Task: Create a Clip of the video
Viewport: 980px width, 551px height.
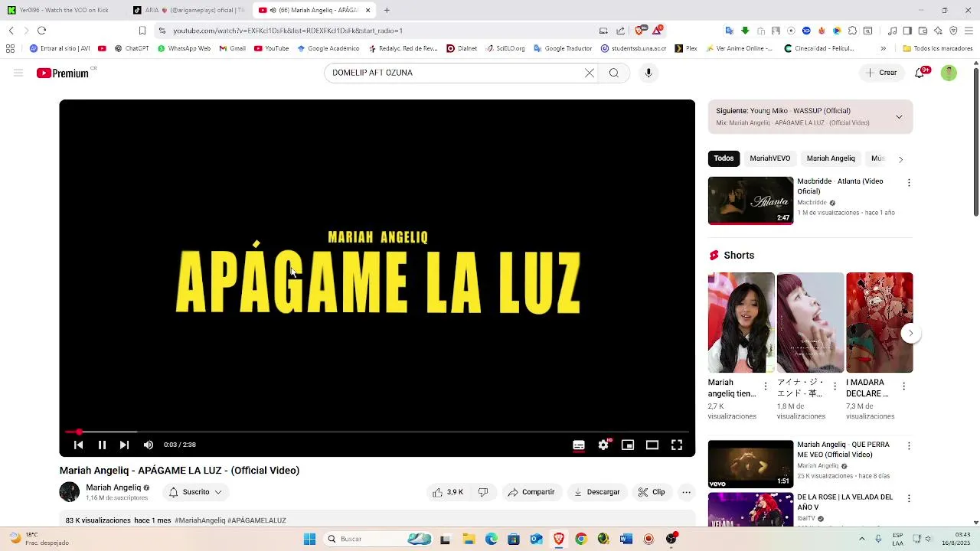Action: pyautogui.click(x=652, y=492)
